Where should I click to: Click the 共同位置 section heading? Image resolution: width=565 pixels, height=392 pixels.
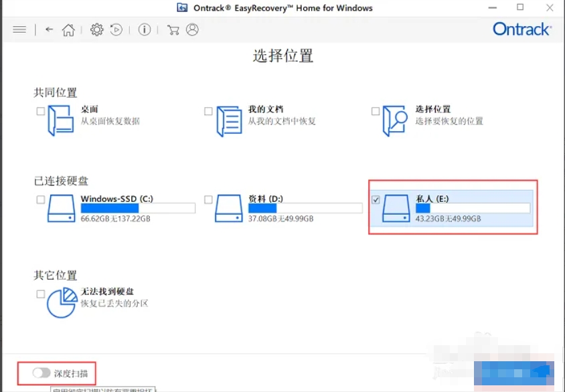tap(55, 92)
